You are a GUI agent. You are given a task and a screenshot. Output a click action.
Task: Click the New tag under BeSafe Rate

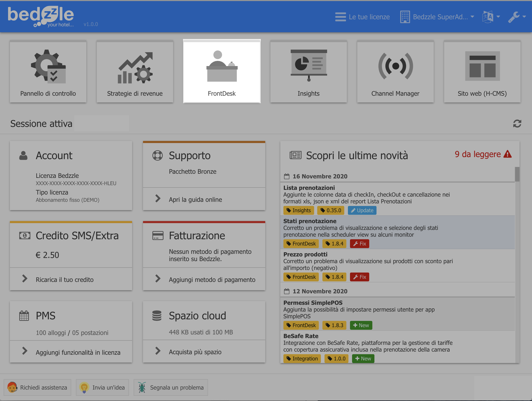(363, 359)
